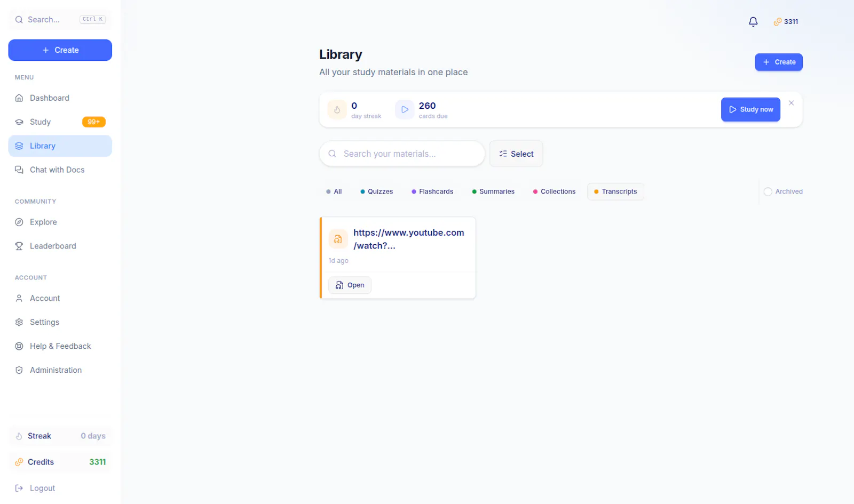Click the notification bell icon

(753, 22)
